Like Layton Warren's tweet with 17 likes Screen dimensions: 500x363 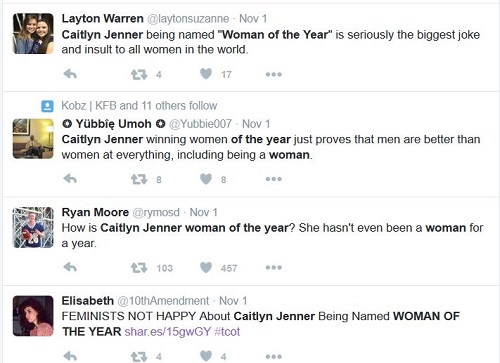(206, 74)
